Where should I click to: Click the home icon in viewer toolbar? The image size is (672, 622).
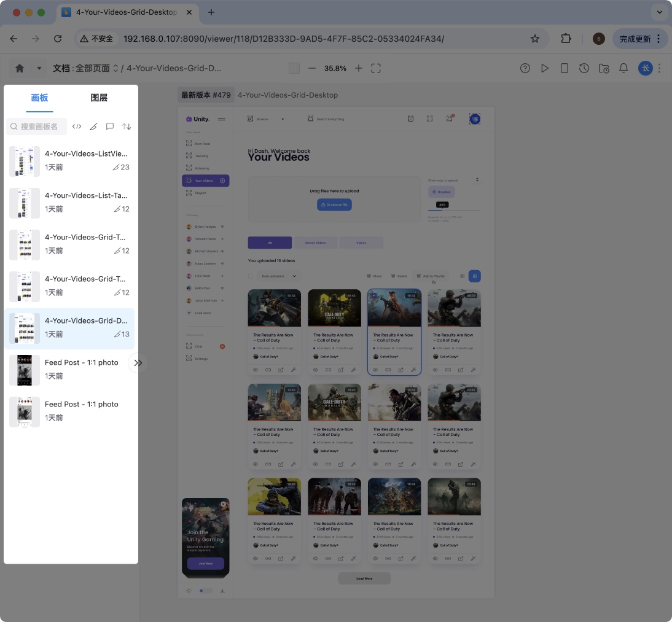tap(20, 68)
